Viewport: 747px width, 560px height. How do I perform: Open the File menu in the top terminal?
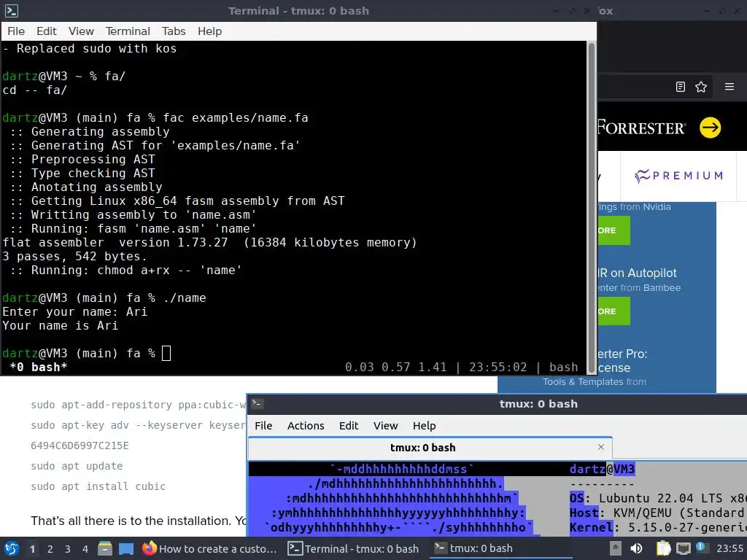click(16, 31)
